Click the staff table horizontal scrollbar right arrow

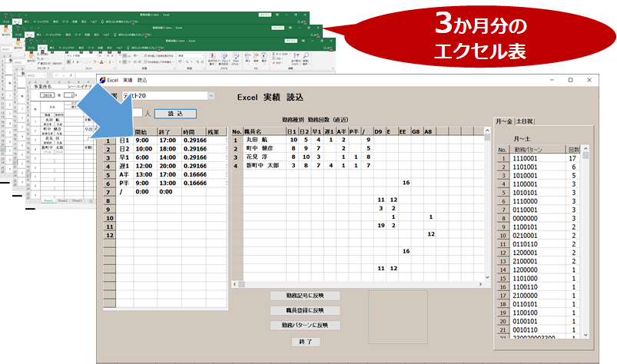click(x=480, y=284)
